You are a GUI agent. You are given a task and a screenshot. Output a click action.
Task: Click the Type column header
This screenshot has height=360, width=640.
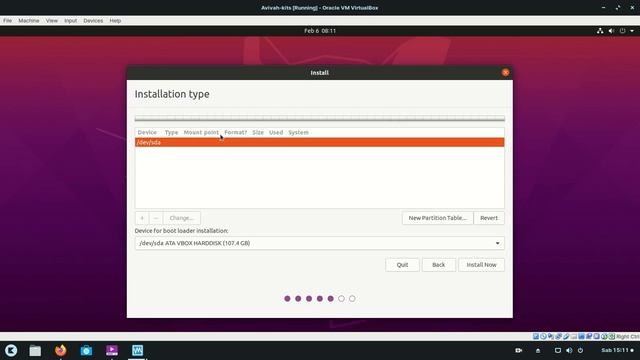coord(171,132)
